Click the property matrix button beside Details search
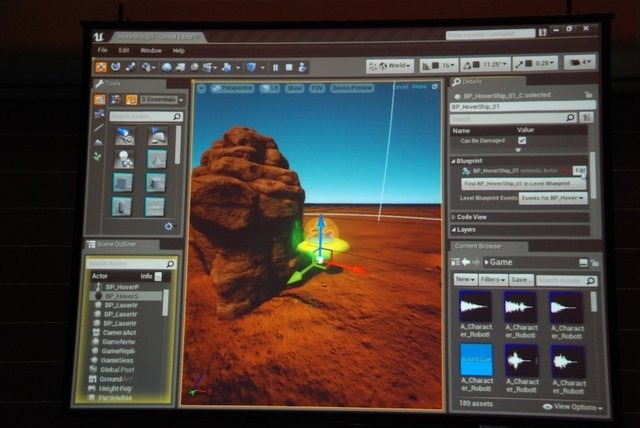Image resolution: width=640 pixels, height=428 pixels. (586, 118)
